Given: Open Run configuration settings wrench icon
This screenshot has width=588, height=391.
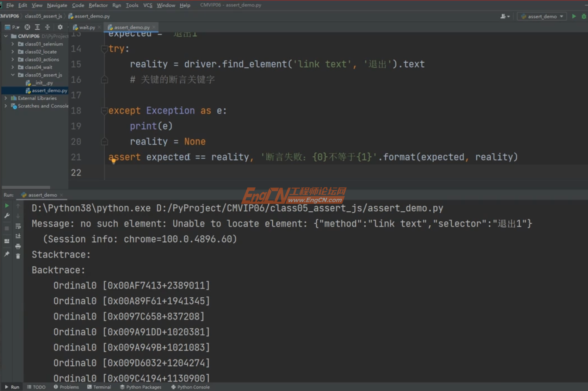Looking at the screenshot, I should click(7, 216).
